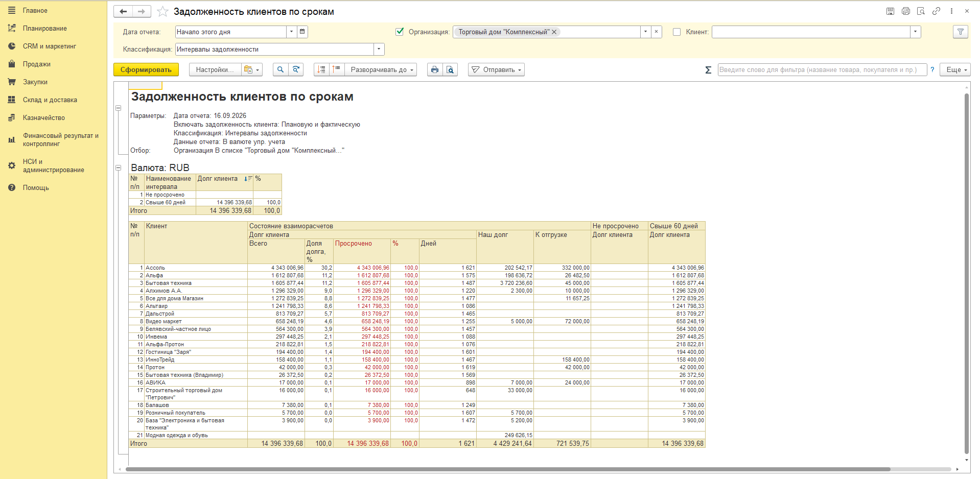Screen dimensions: 980x479
Task: Click title bar preview icon
Action: 921,11
